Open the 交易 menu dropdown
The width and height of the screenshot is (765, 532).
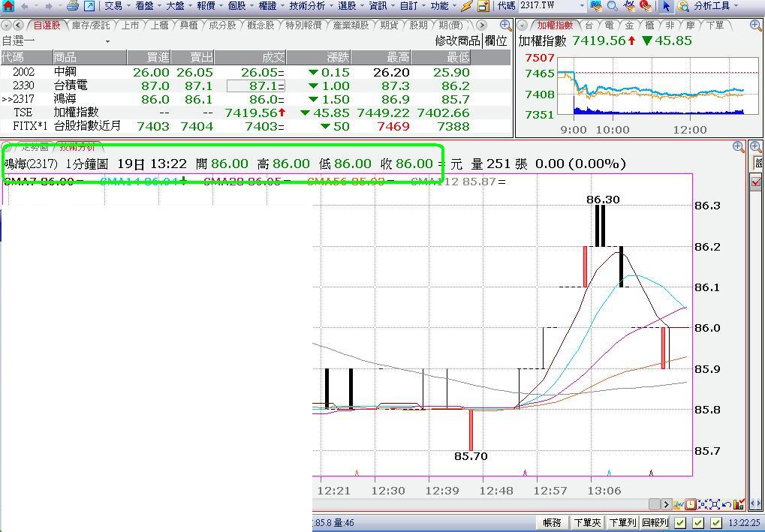pos(118,6)
